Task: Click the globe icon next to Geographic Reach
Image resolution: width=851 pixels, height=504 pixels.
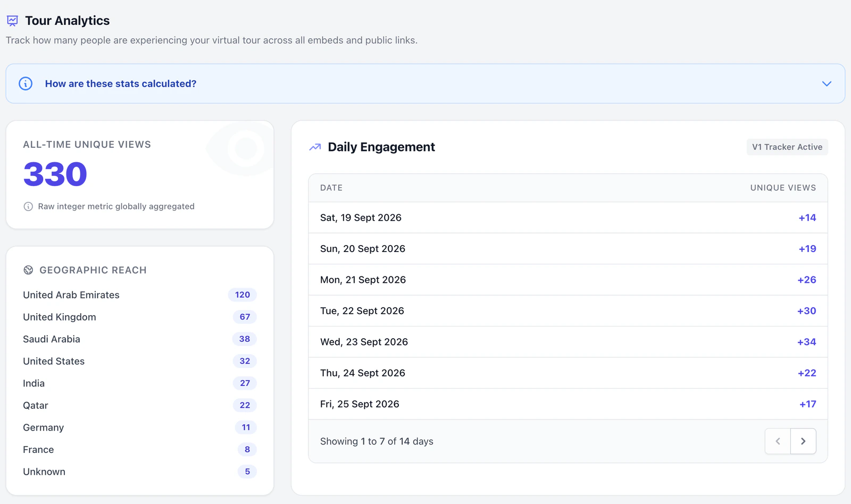Action: (28, 270)
